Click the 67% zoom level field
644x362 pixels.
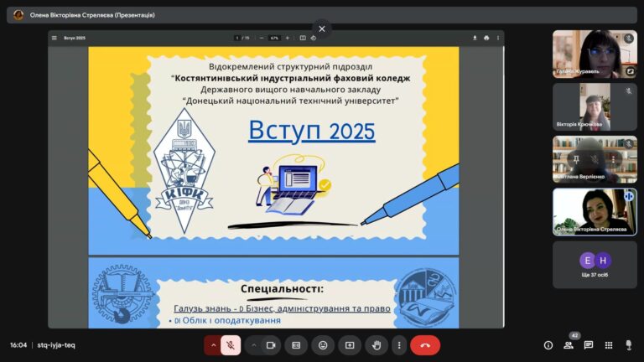click(x=274, y=38)
